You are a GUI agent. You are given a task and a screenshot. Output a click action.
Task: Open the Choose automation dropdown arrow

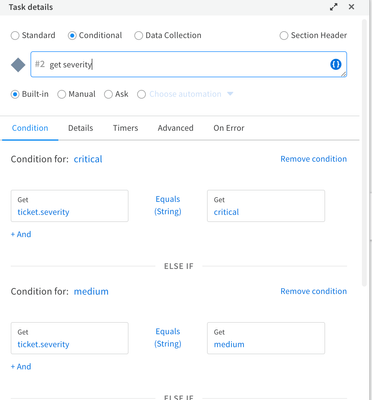[x=230, y=94]
